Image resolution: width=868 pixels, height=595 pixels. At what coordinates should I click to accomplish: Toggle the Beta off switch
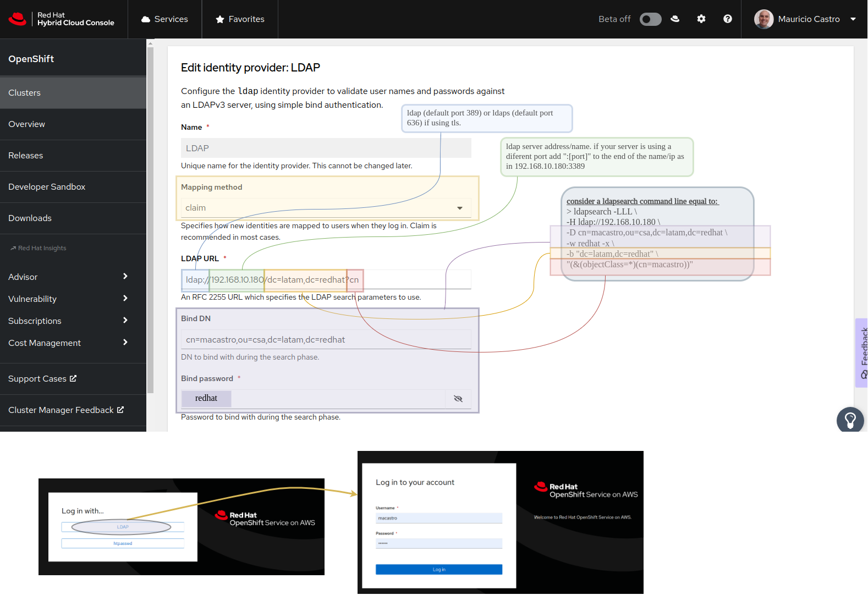650,19
